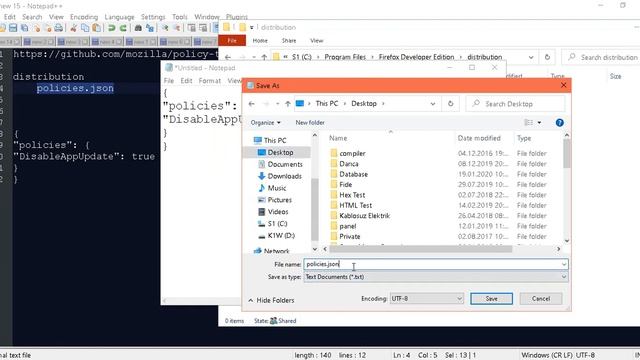The width and height of the screenshot is (640, 360).
Task: Open Language menu in Notepad++
Action: pos(119,17)
